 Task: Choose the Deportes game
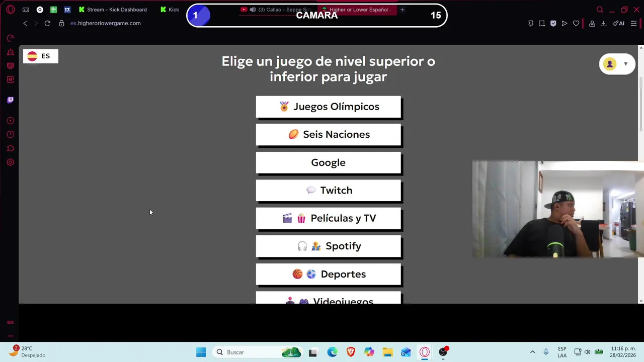tap(328, 274)
